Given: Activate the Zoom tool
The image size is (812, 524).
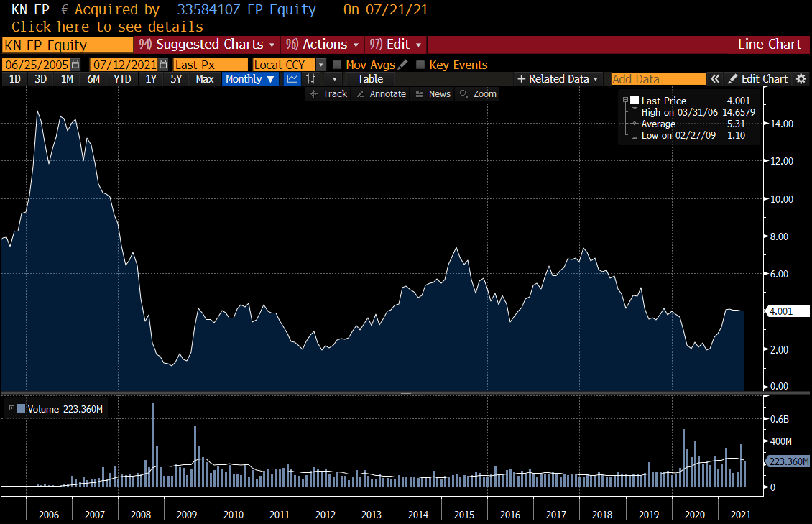Looking at the screenshot, I should pos(478,93).
